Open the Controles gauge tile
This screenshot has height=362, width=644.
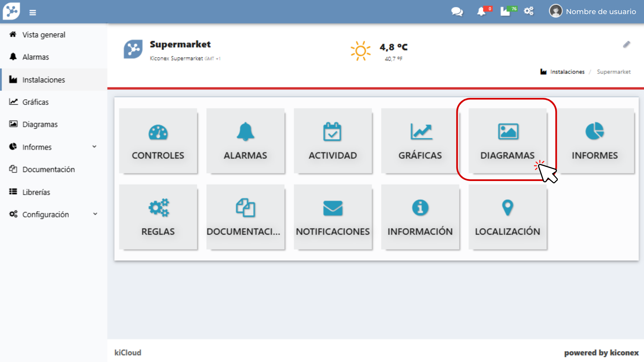click(158, 141)
